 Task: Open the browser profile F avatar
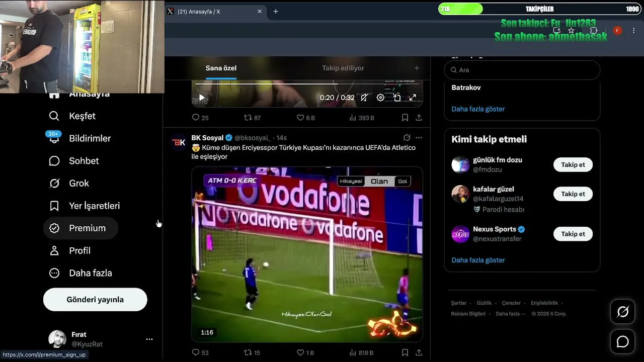point(618,31)
